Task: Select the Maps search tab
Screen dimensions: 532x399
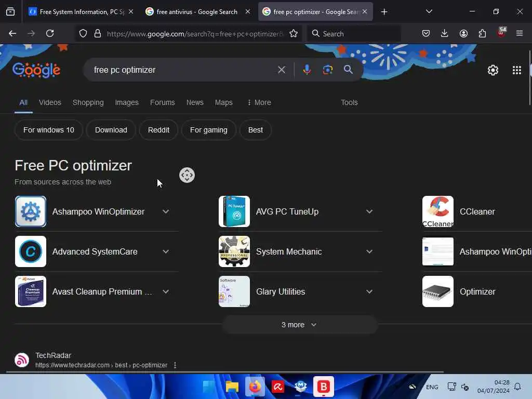Action: tap(224, 102)
